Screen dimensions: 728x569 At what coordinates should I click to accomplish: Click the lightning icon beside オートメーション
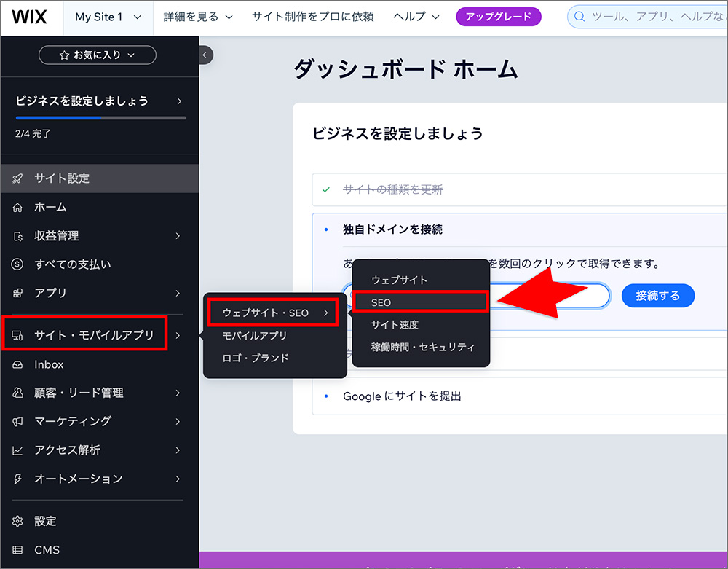pyautogui.click(x=17, y=479)
